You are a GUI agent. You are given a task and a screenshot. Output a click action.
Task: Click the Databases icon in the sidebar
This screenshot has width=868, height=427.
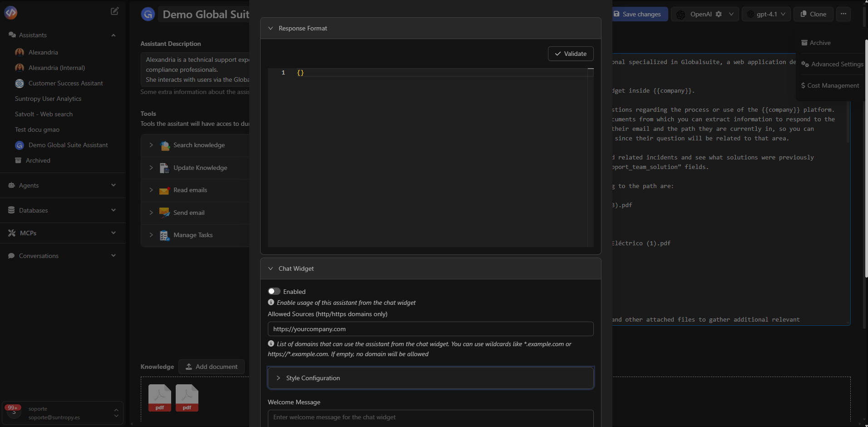(x=11, y=210)
